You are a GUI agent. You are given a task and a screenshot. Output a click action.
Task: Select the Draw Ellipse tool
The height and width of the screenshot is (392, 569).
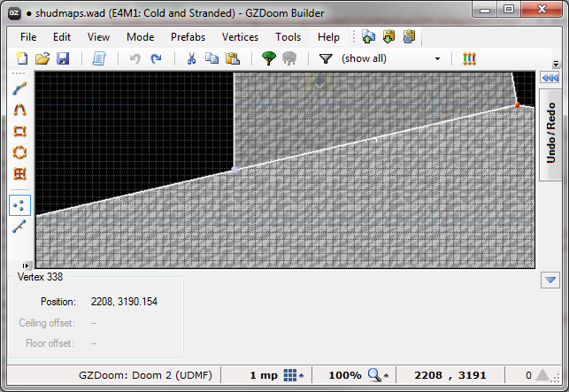pos(19,152)
